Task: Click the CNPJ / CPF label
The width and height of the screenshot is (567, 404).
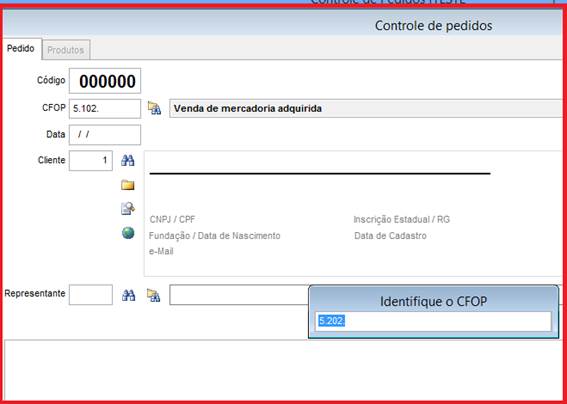Action: [172, 220]
